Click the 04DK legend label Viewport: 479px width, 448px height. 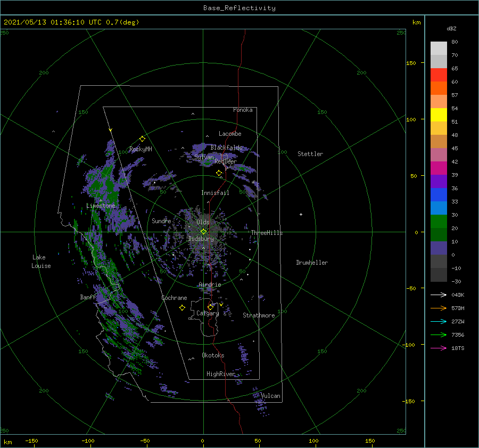458,295
